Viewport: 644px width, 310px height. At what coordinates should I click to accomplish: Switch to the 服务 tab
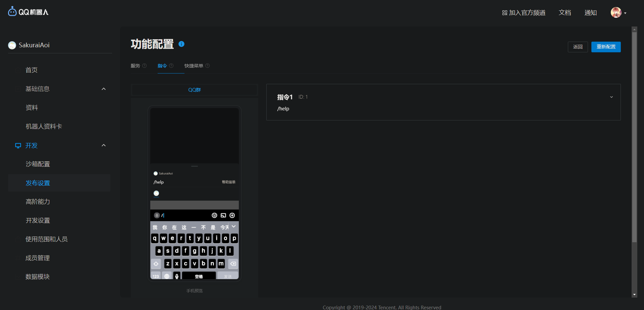point(136,66)
